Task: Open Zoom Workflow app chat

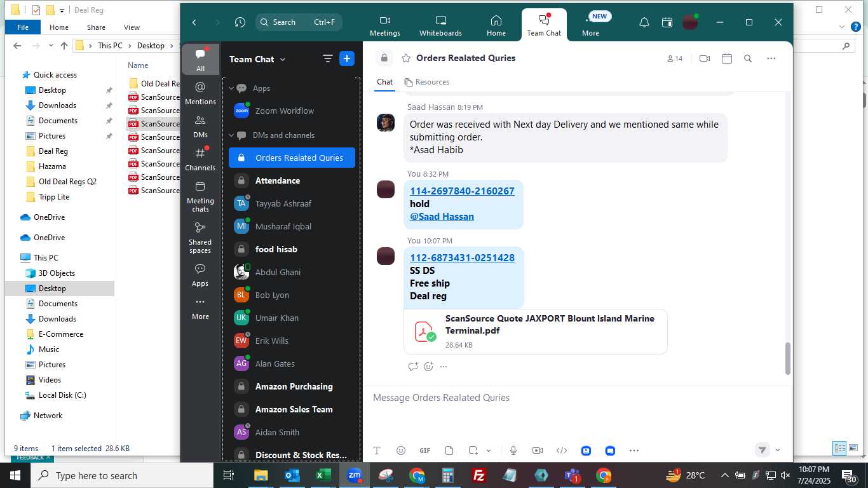Action: (x=292, y=111)
